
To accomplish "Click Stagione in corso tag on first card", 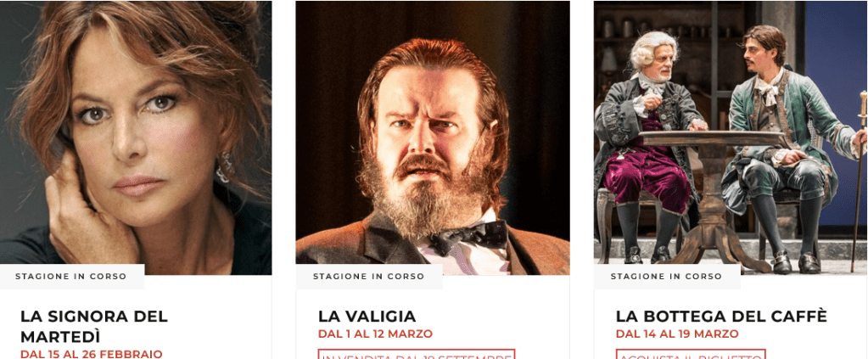I will [71, 276].
